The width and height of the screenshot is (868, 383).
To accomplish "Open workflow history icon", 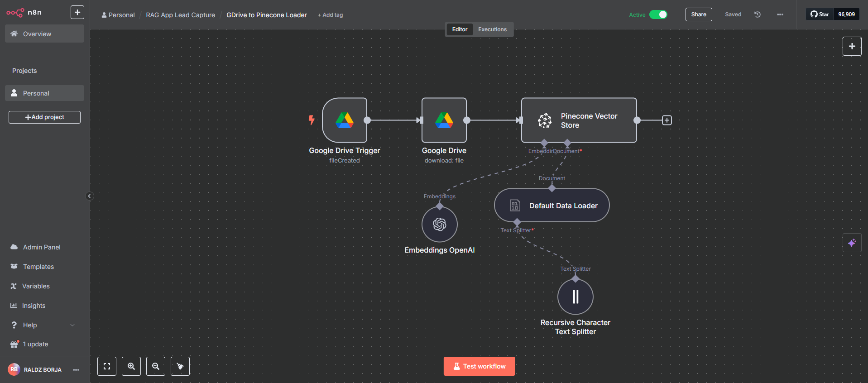I will (x=758, y=14).
